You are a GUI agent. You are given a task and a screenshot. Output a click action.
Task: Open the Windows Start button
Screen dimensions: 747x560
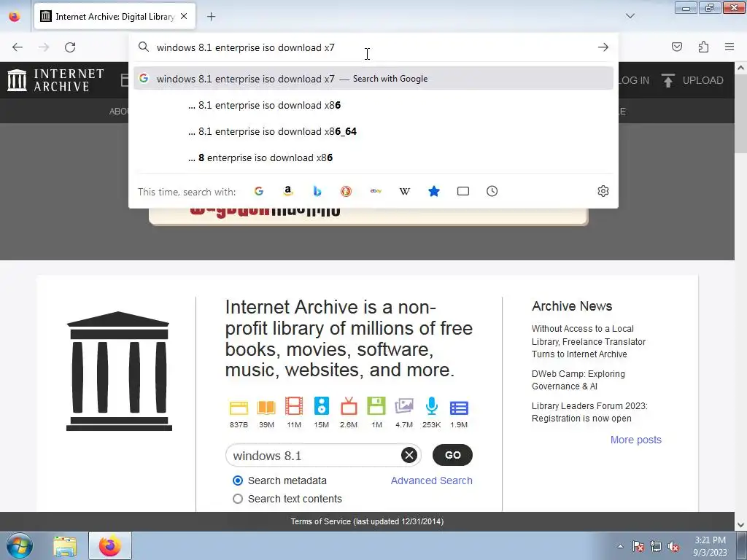(x=20, y=545)
